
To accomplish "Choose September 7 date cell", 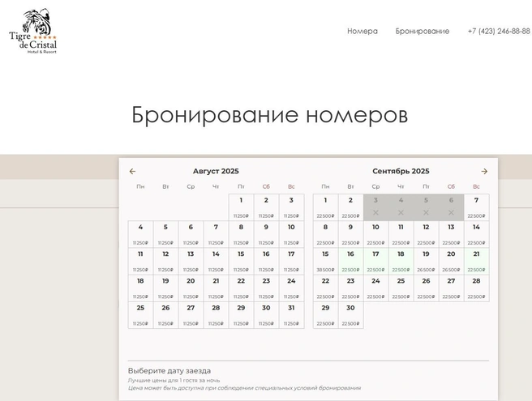I will pos(477,207).
